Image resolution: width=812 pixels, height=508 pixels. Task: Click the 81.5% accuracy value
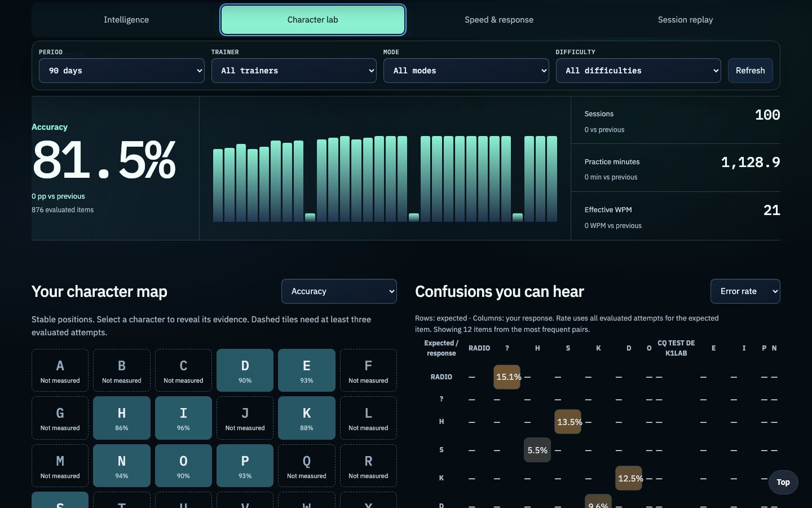pyautogui.click(x=104, y=160)
